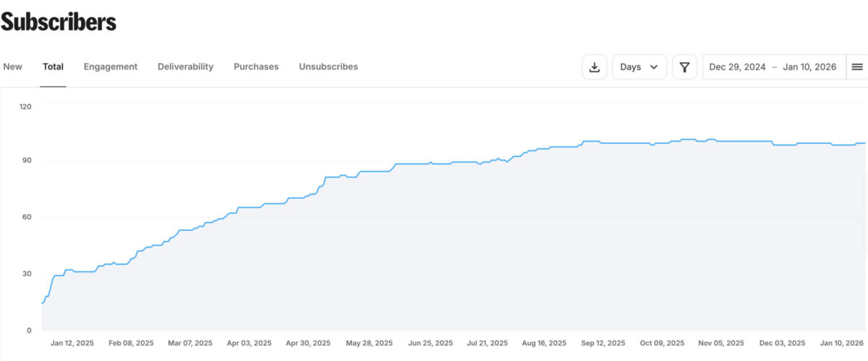Click the line's starting point at chart left

(42, 303)
